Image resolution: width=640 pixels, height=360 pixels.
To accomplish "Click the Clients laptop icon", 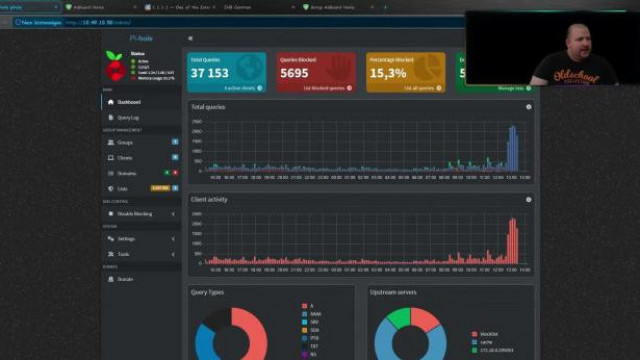I will click(111, 158).
